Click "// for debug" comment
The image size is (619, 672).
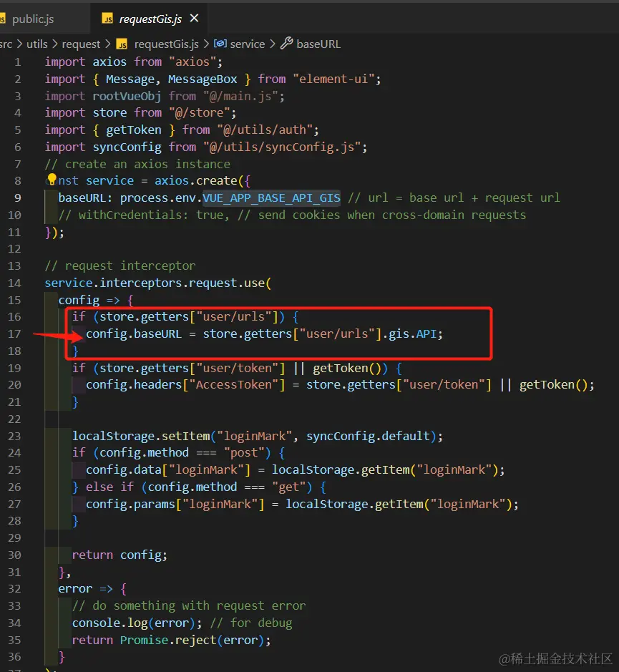click(x=250, y=623)
